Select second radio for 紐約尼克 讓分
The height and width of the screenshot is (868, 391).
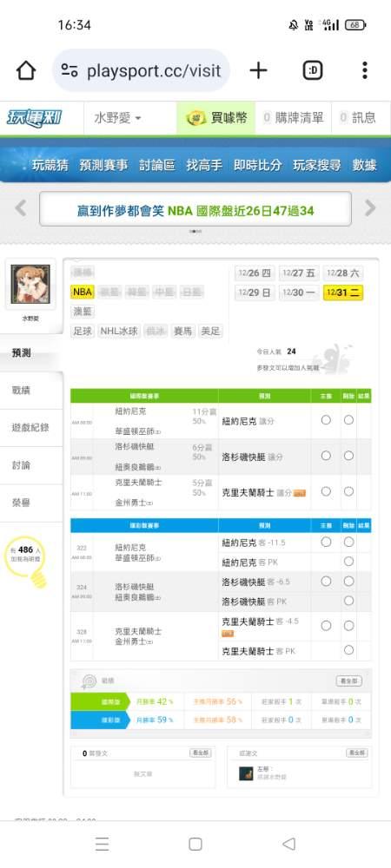click(348, 420)
